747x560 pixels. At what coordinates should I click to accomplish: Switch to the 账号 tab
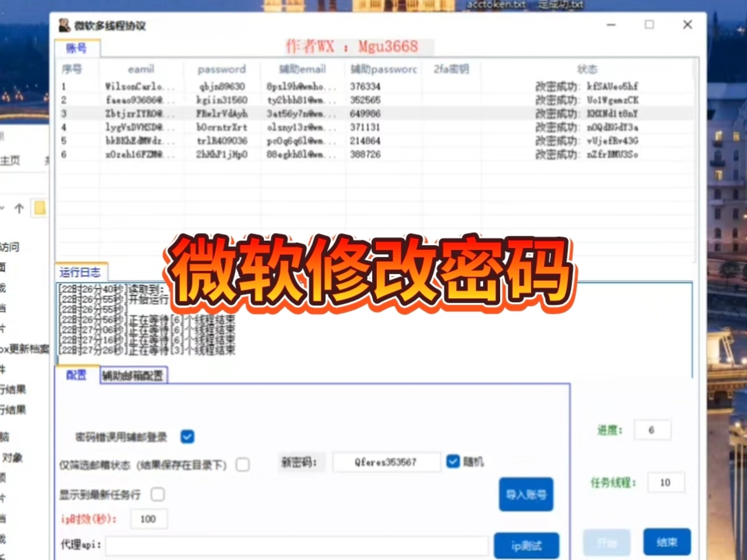(x=77, y=48)
